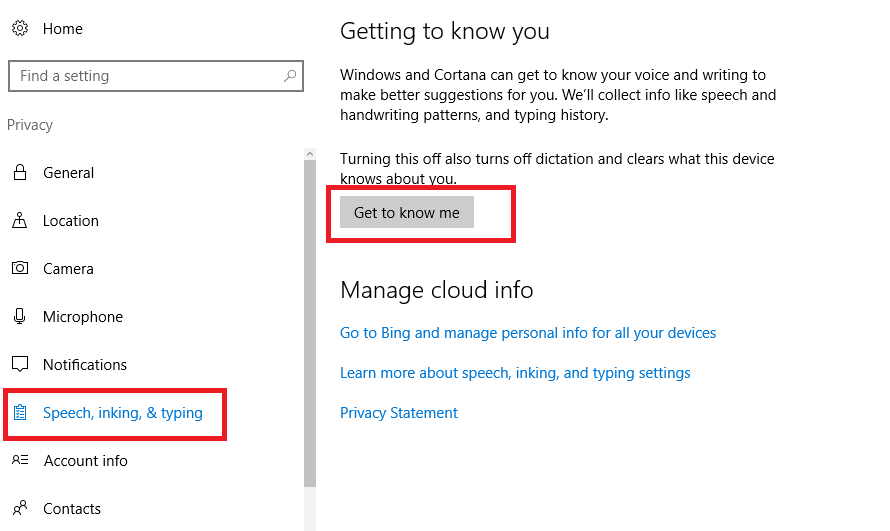Click the Home gear icon
The image size is (890, 531).
(20, 28)
